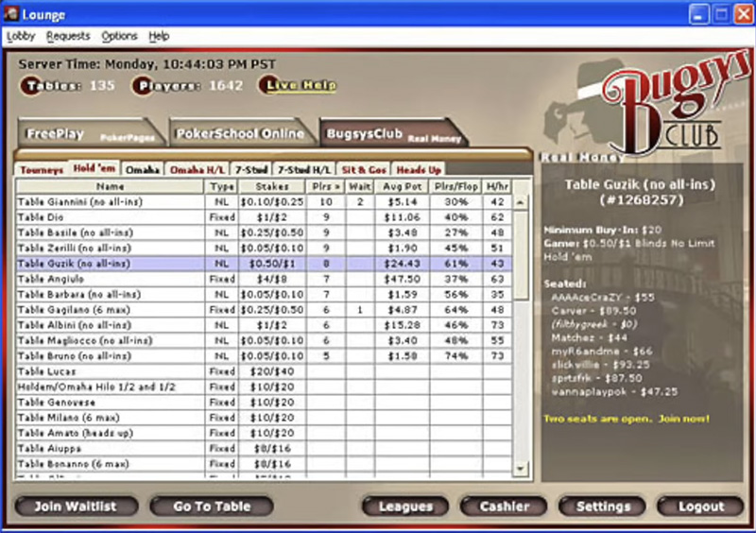Sort the list by Stakes column header
Screen dimensions: 756x533
click(x=271, y=187)
